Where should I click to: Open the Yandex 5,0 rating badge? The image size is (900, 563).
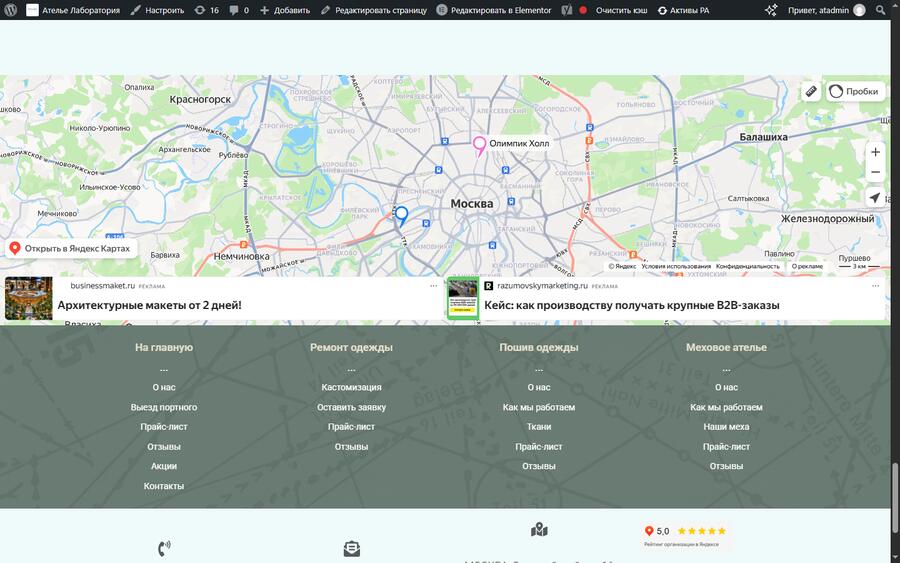(x=684, y=535)
